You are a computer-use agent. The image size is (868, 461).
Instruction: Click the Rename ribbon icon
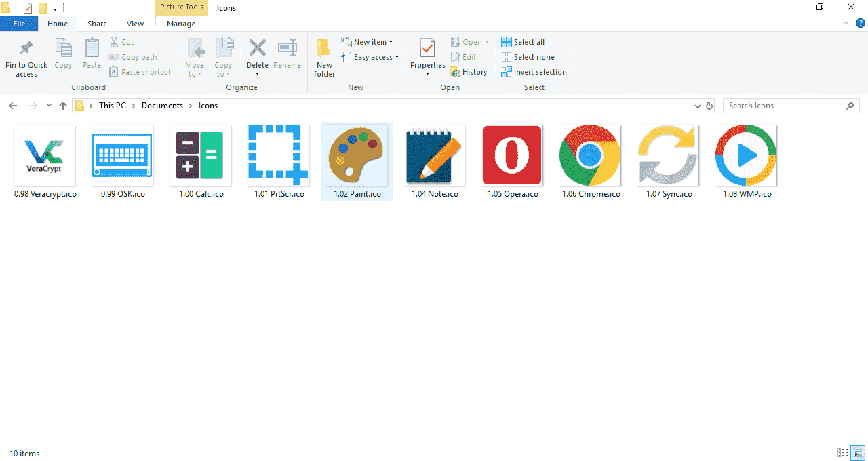click(x=287, y=48)
